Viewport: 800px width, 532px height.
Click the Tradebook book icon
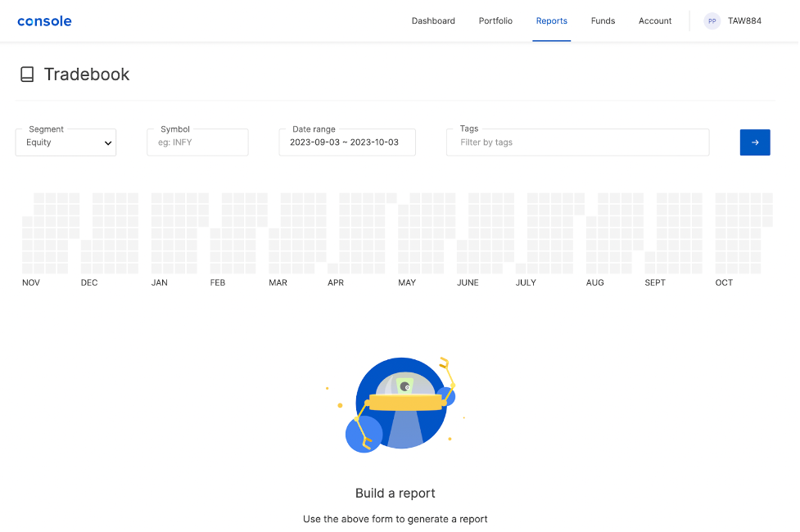pyautogui.click(x=27, y=74)
